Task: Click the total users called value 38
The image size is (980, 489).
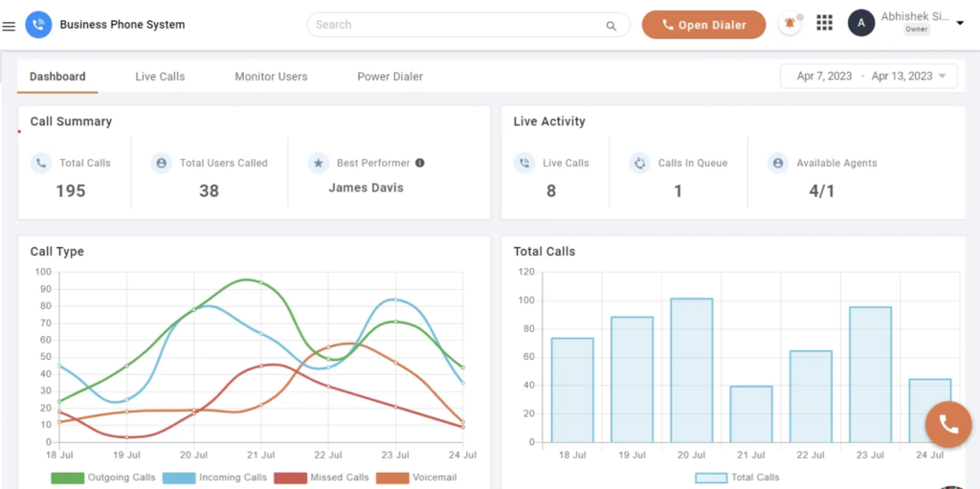Action: (209, 191)
